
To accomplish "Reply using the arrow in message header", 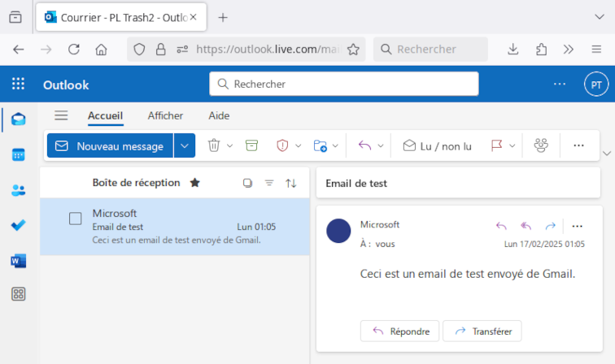I will pyautogui.click(x=501, y=226).
